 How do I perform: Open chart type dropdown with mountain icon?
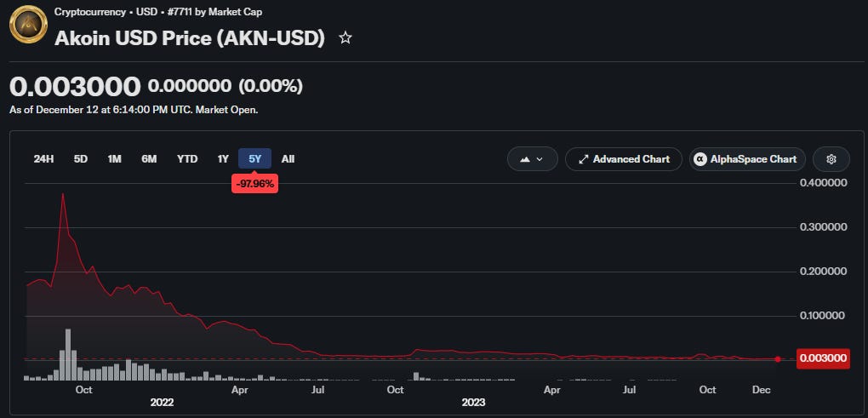pyautogui.click(x=532, y=159)
